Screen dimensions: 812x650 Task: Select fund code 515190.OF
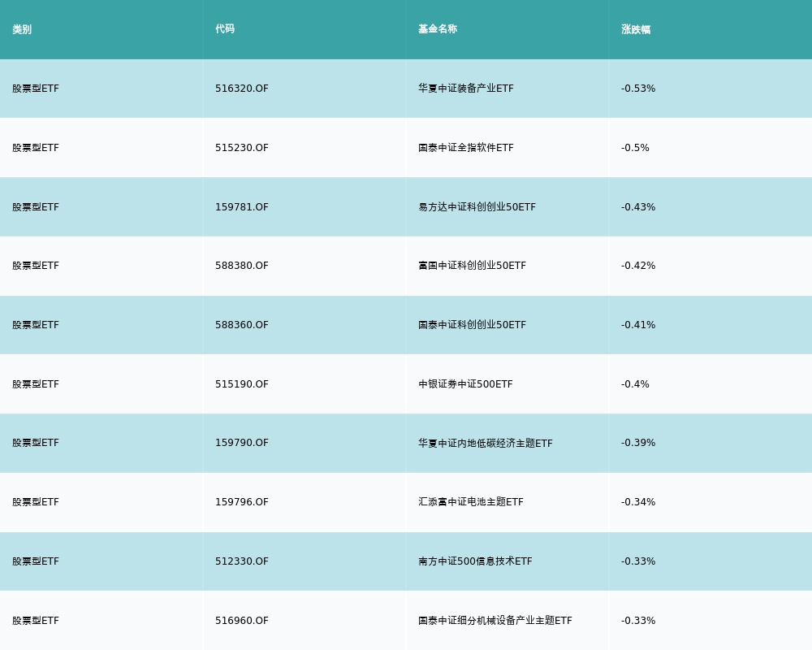pos(242,384)
